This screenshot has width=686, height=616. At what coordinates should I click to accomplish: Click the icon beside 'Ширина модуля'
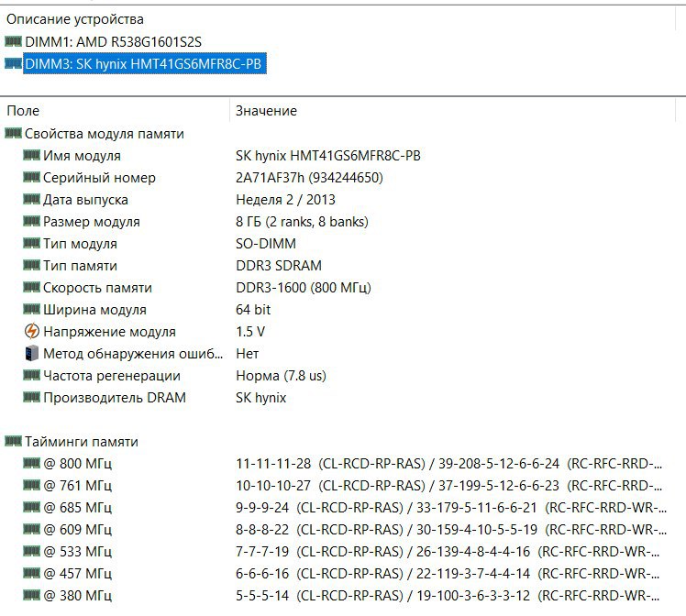tap(31, 309)
